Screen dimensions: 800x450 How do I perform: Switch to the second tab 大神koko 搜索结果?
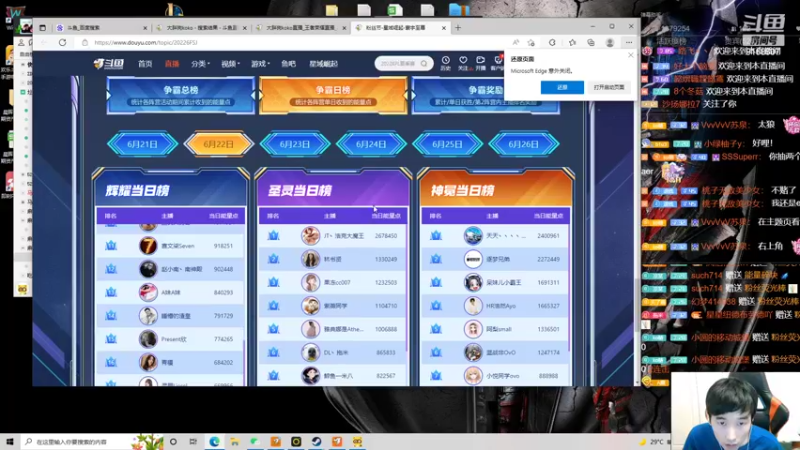(201, 28)
